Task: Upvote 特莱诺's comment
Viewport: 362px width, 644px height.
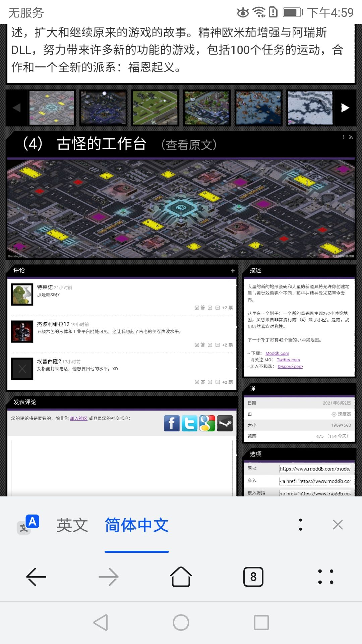Action: click(210, 308)
